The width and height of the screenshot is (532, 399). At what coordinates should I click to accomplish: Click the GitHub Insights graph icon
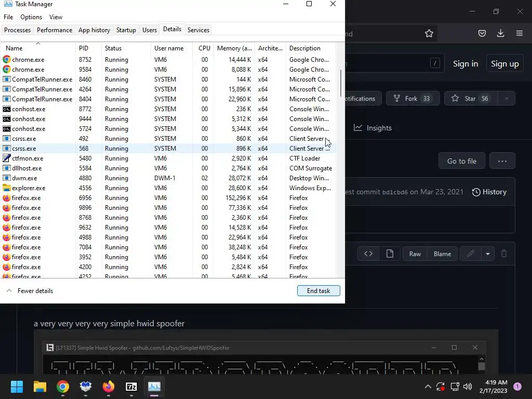coord(357,128)
